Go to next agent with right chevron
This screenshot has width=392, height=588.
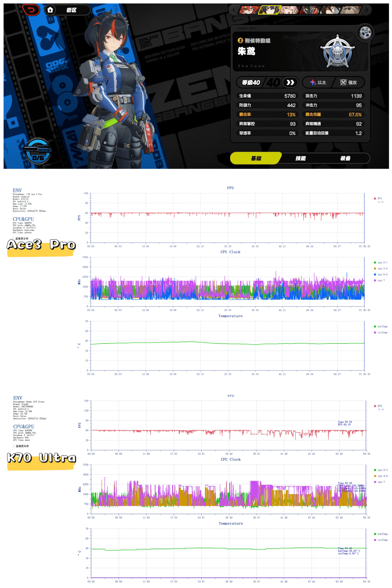366,10
